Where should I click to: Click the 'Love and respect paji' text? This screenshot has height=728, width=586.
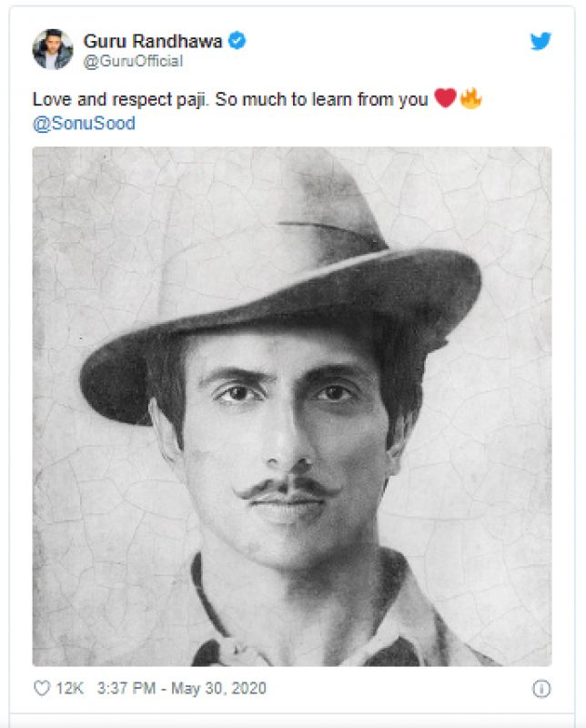(120, 99)
